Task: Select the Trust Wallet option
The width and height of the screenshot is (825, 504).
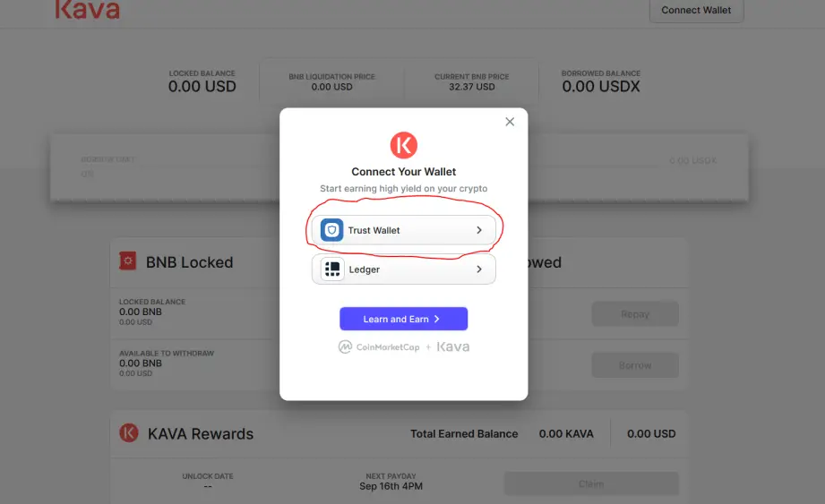Action: tap(404, 230)
